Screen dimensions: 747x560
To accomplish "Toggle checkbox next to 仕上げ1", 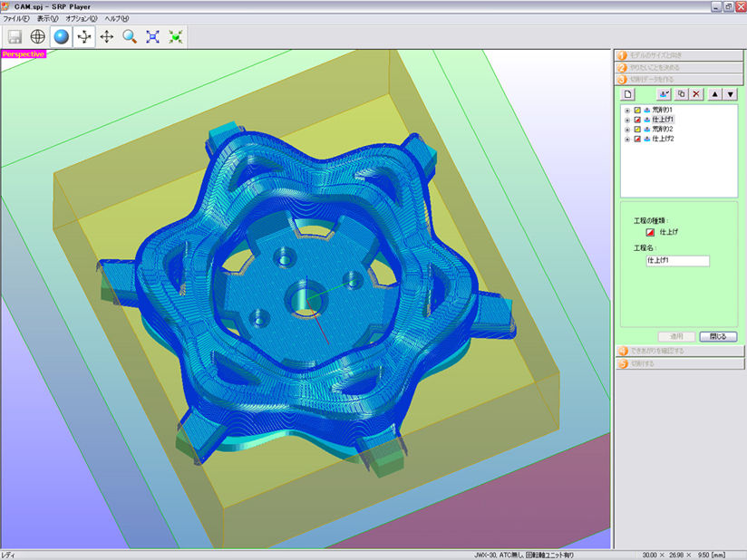I will (x=637, y=120).
